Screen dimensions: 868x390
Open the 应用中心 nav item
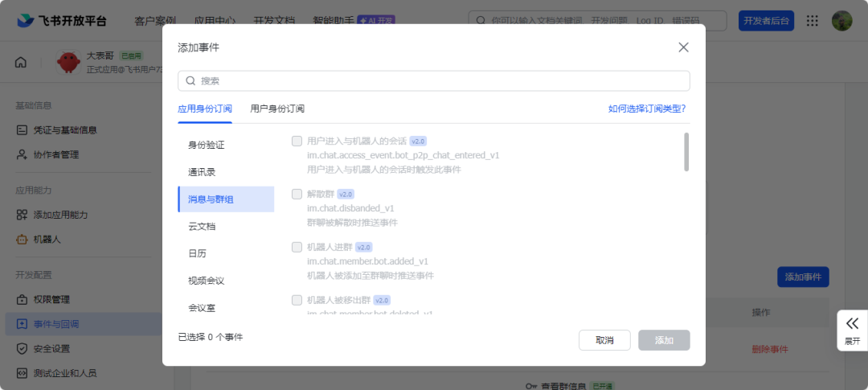click(215, 21)
